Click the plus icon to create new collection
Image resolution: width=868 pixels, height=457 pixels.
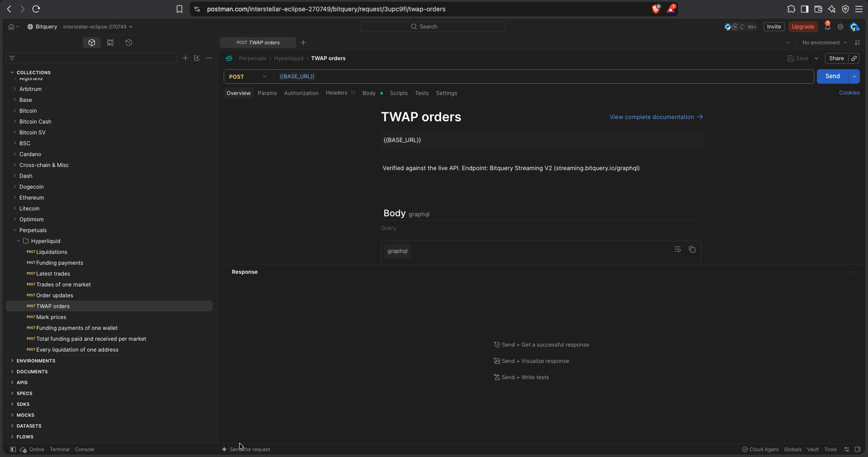tap(185, 58)
